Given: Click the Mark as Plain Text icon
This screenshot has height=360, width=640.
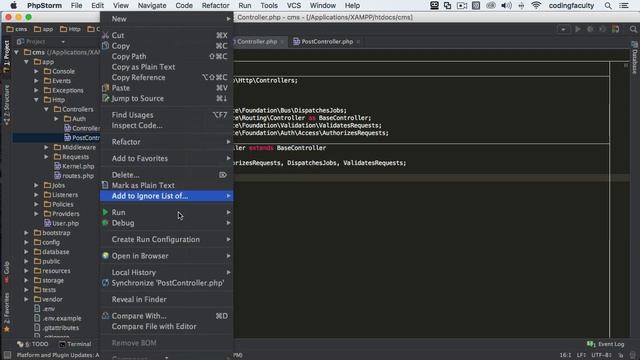Looking at the screenshot, I should point(105,185).
